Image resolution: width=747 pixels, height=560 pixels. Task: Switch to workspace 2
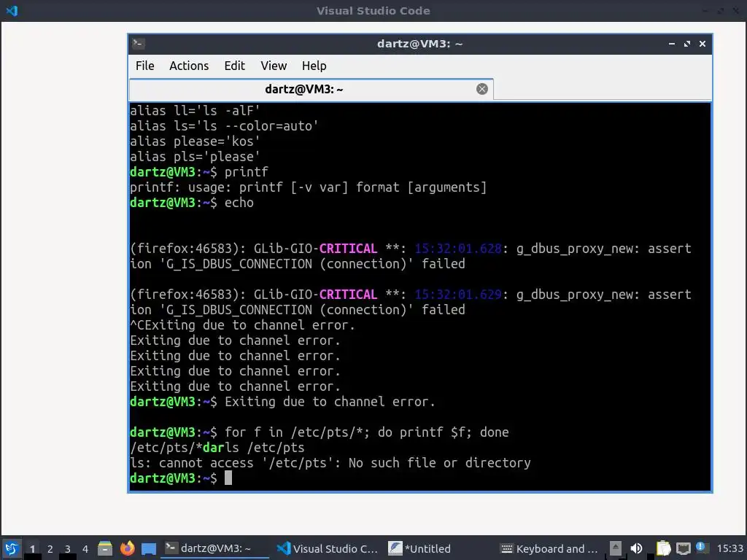(x=50, y=549)
